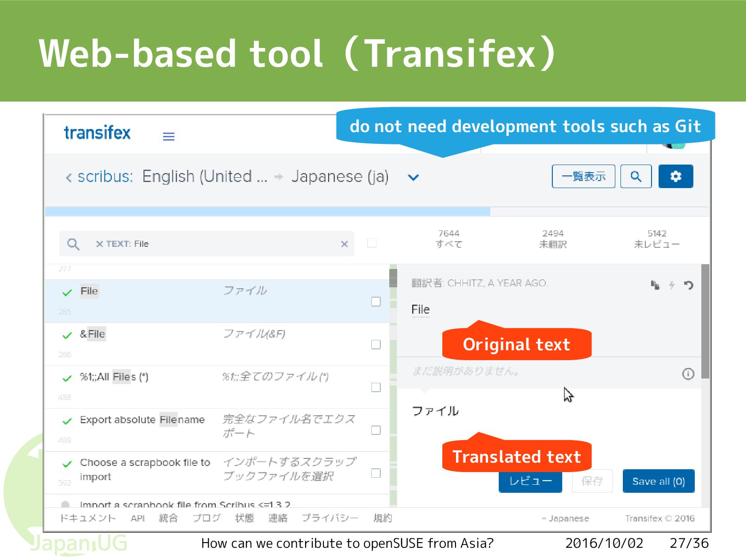The width and height of the screenshot is (746, 560).
Task: Click the transifex logo
Action: click(97, 133)
